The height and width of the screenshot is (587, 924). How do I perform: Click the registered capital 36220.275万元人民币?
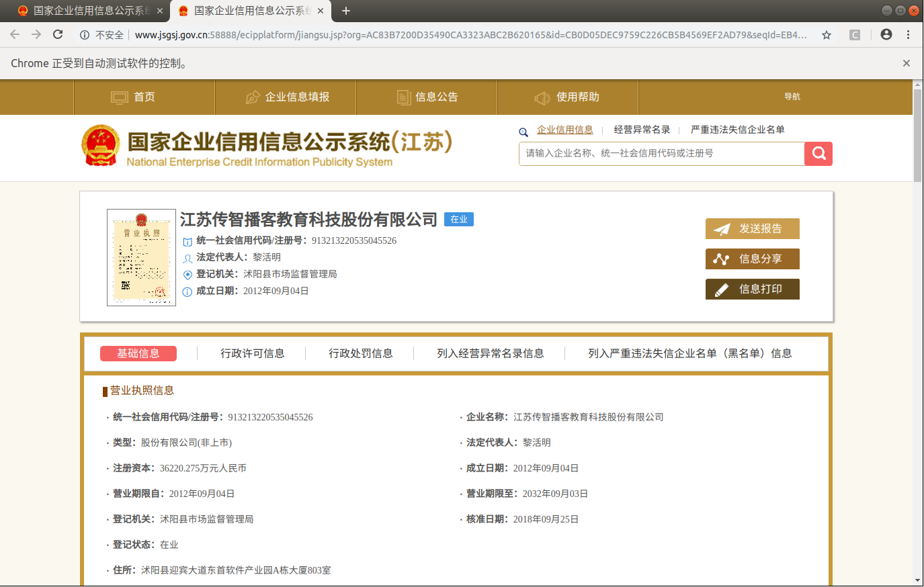click(x=203, y=469)
